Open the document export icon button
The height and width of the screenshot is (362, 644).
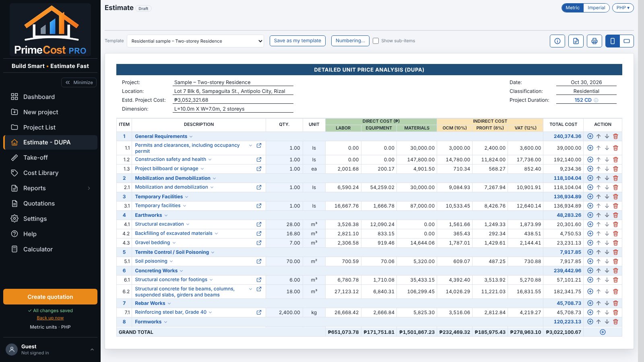576,41
